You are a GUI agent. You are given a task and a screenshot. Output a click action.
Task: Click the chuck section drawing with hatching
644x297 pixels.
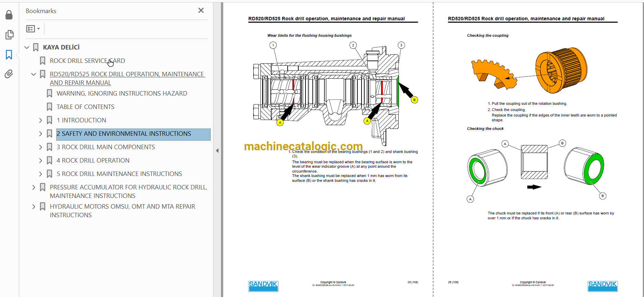click(x=534, y=162)
